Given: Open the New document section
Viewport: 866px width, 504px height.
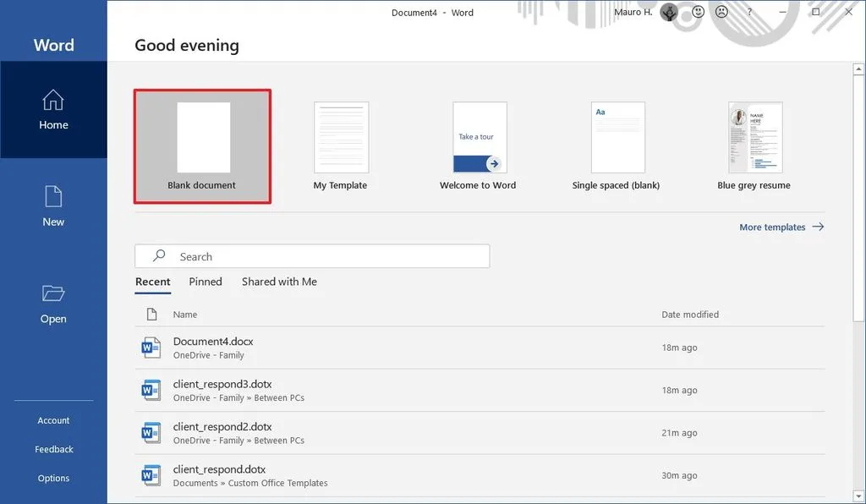Looking at the screenshot, I should pos(53,205).
